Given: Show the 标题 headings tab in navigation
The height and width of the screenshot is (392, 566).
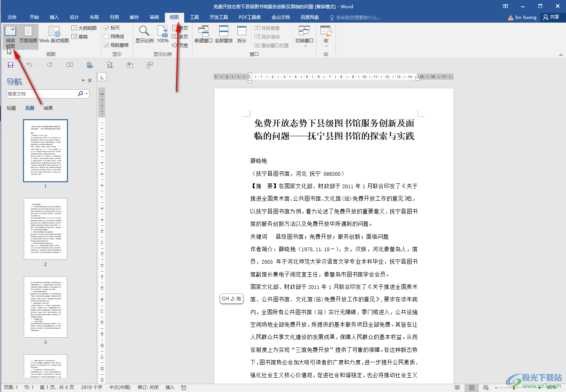Looking at the screenshot, I should pyautogui.click(x=11, y=108).
